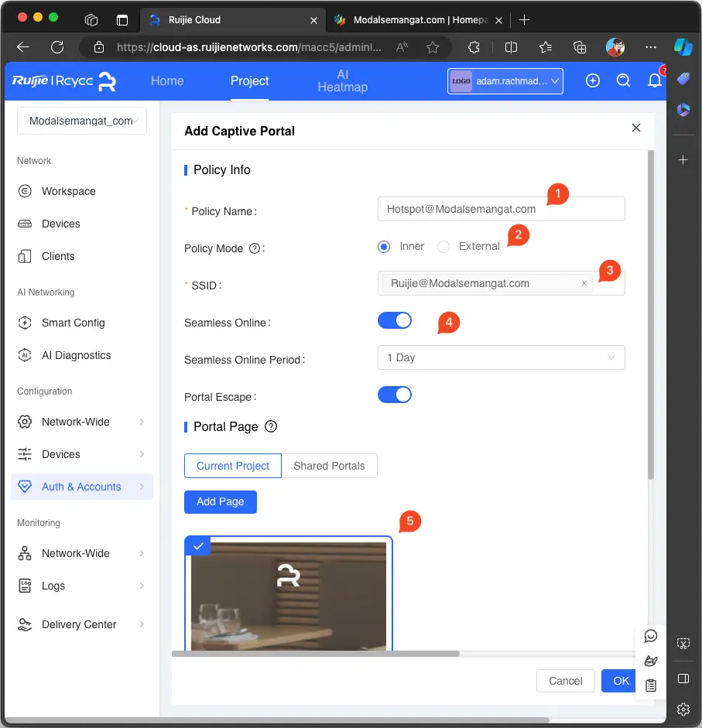The image size is (702, 728).
Task: Click the dialog vertical scrollbar
Action: (651, 315)
